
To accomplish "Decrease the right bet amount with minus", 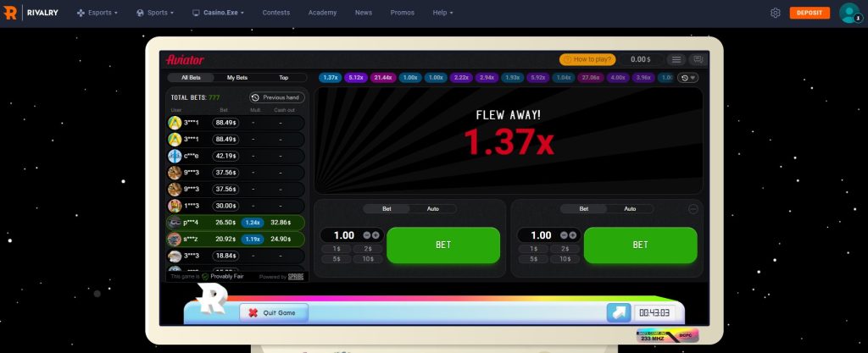I will [564, 235].
